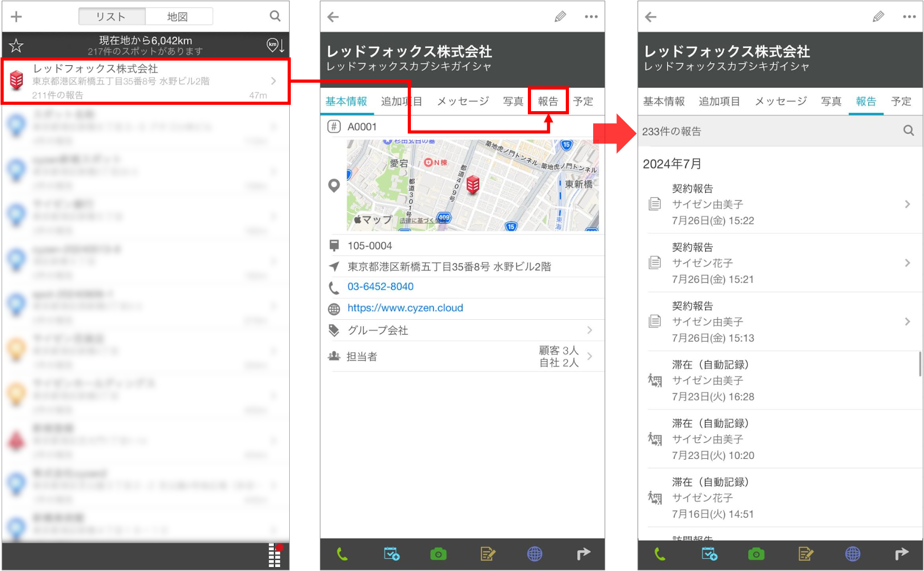The image size is (924, 571).
Task: Tap chevron on 15:22 契約報告 row
Action: click(x=908, y=204)
